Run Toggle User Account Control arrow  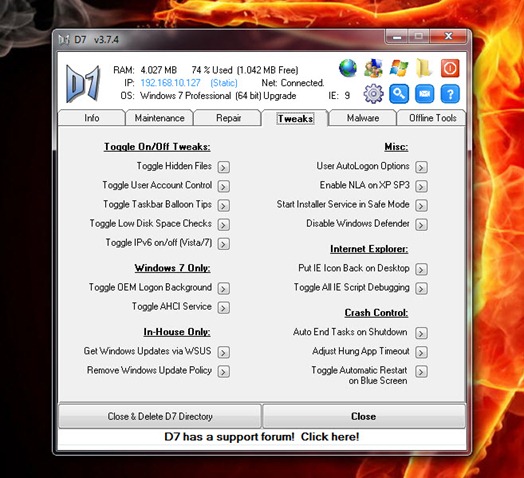(224, 186)
